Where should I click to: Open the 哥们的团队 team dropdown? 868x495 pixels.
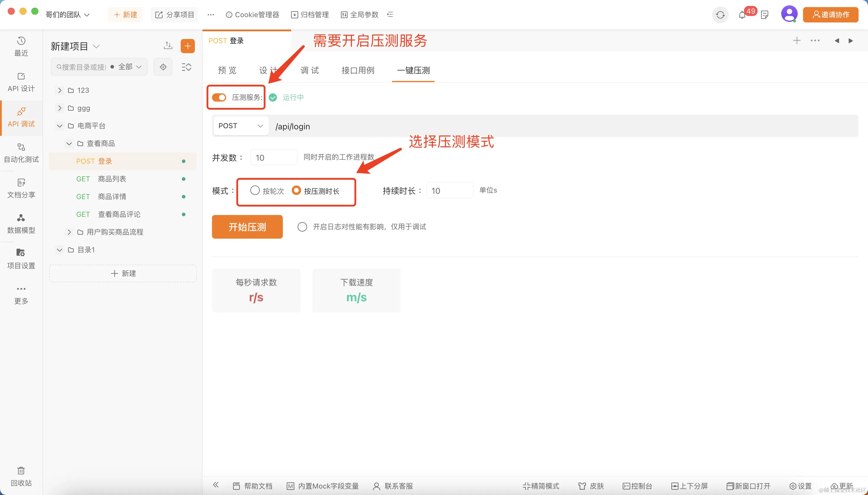click(68, 14)
